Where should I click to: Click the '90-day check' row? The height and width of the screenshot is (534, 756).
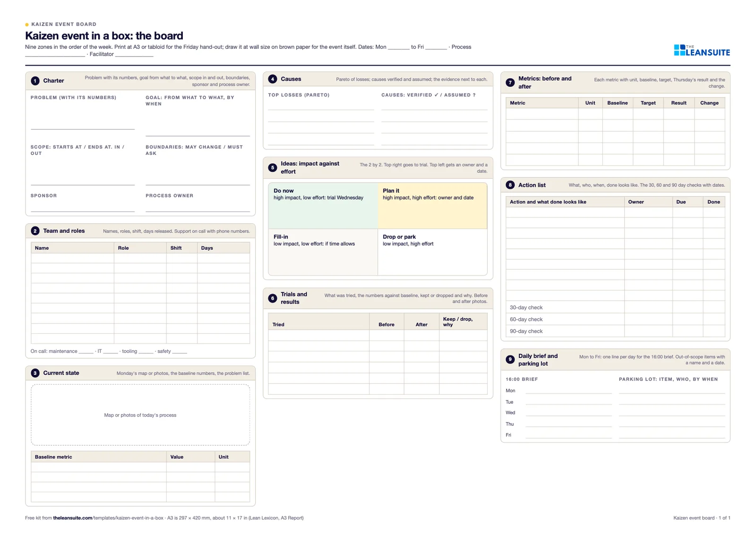[x=615, y=331]
